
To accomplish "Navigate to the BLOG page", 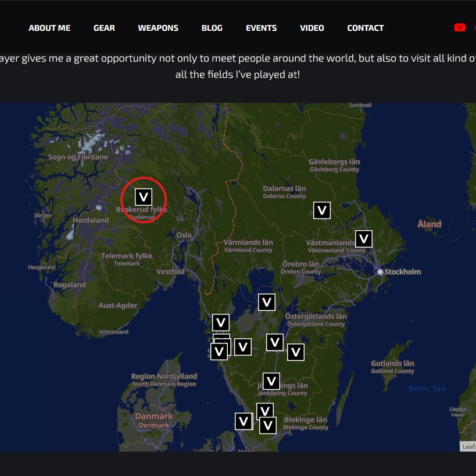I will click(x=212, y=28).
